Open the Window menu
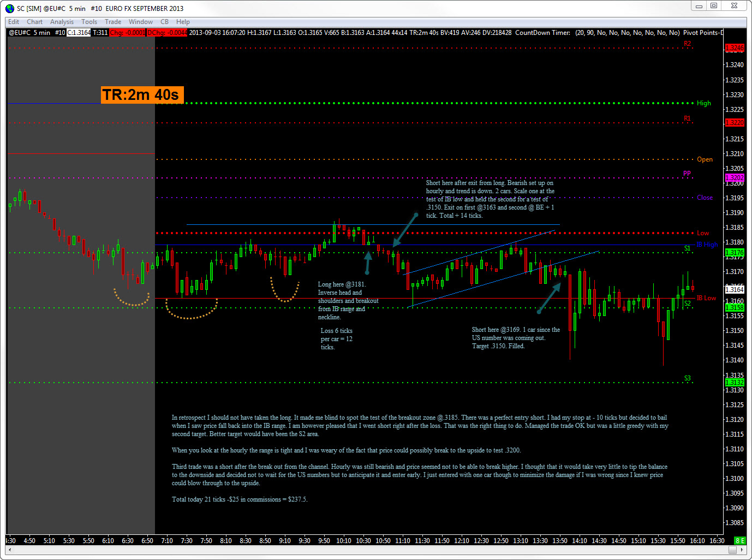Image resolution: width=752 pixels, height=560 pixels. 141,22
